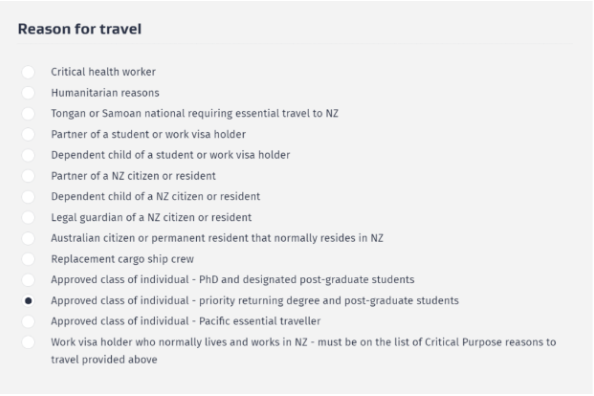Select Australian citizen or permanent resident option
The height and width of the screenshot is (396, 594).
pyautogui.click(x=28, y=238)
